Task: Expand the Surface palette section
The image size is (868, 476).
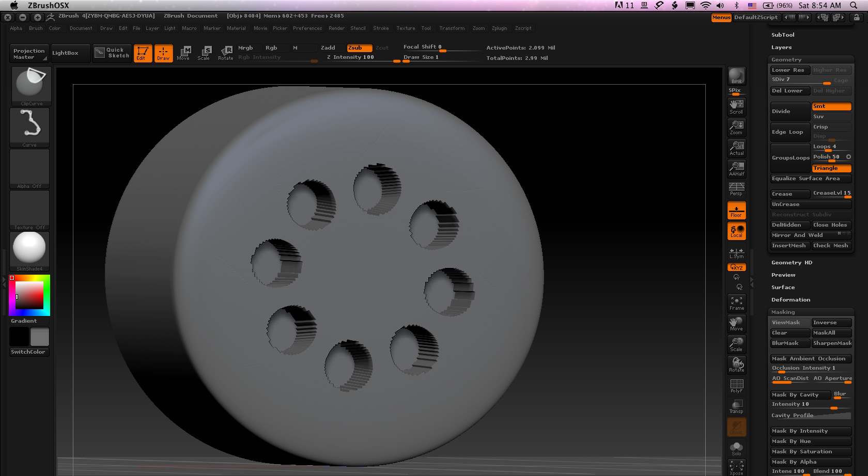Action: (x=783, y=288)
